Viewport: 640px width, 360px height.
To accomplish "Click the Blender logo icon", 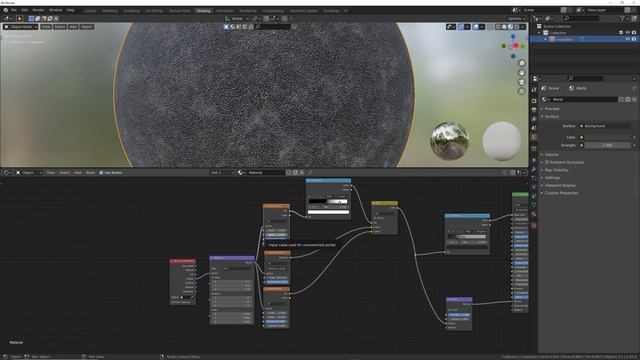I will 6,10.
